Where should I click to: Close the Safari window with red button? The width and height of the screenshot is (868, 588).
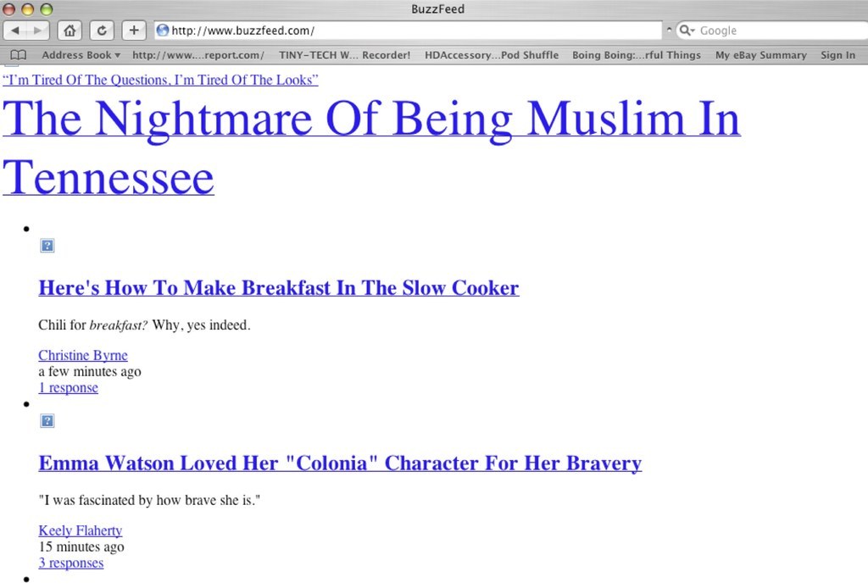9,9
